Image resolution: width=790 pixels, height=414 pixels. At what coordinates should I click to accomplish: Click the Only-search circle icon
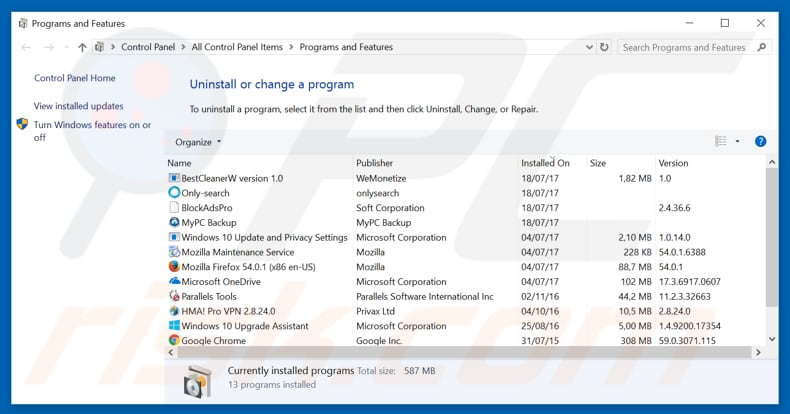[x=174, y=192]
